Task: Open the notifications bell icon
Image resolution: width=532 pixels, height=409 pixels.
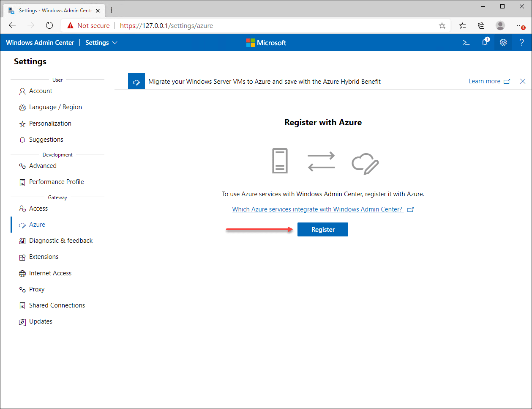Action: [x=485, y=42]
